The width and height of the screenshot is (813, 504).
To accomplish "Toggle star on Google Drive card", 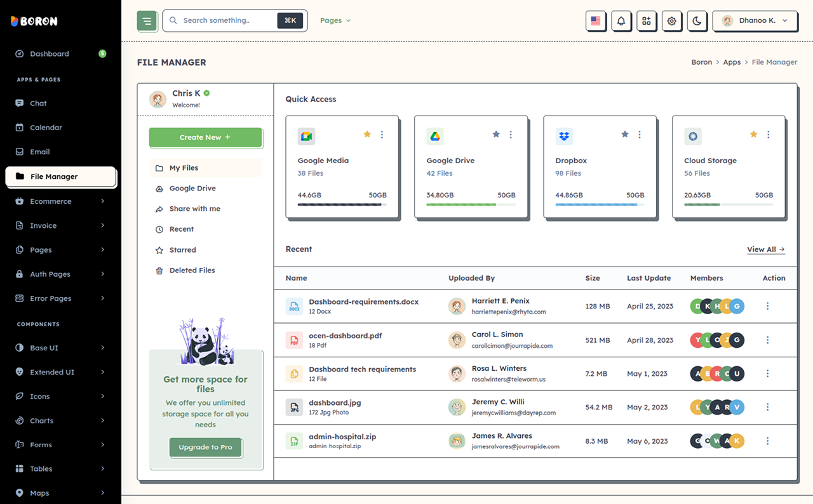I will click(x=496, y=134).
